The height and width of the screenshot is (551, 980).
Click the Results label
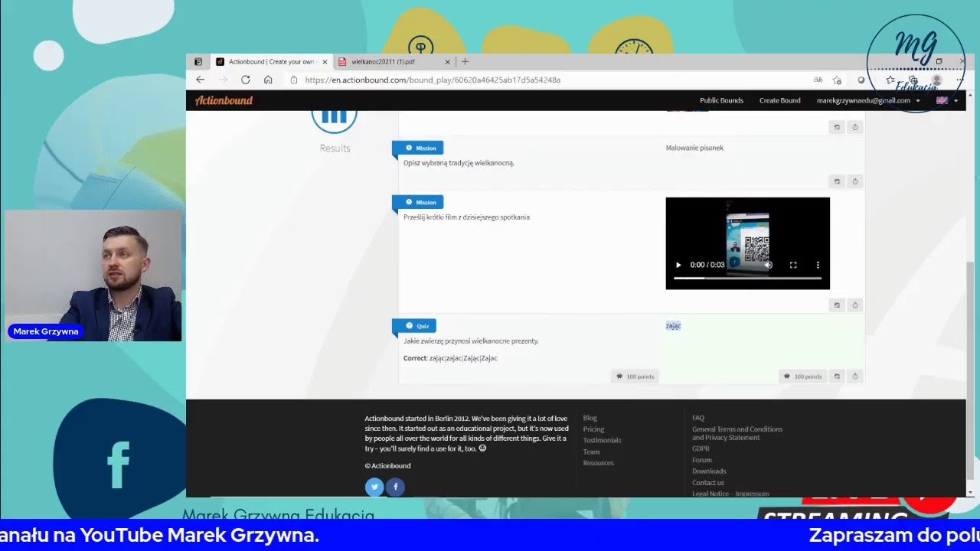(x=335, y=148)
